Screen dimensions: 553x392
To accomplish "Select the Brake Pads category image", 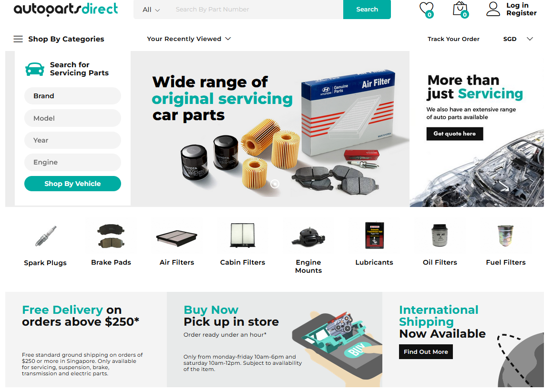I will coord(111,236).
